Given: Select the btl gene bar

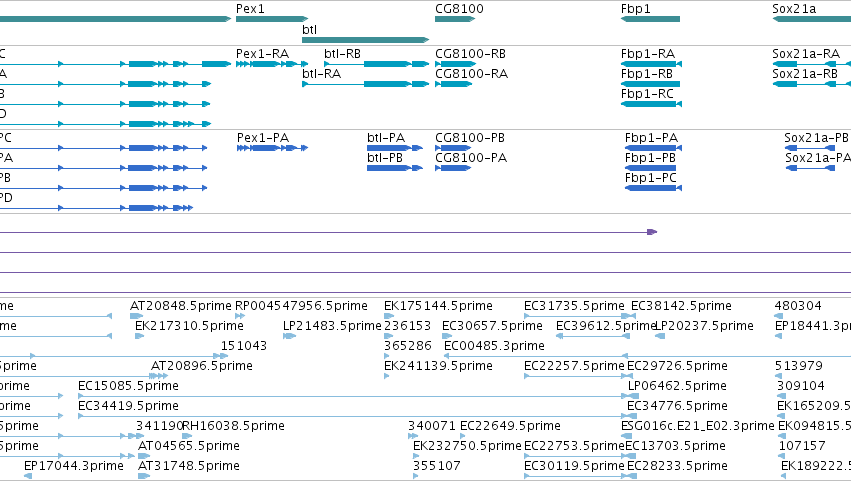Looking at the screenshot, I should click(x=365, y=40).
